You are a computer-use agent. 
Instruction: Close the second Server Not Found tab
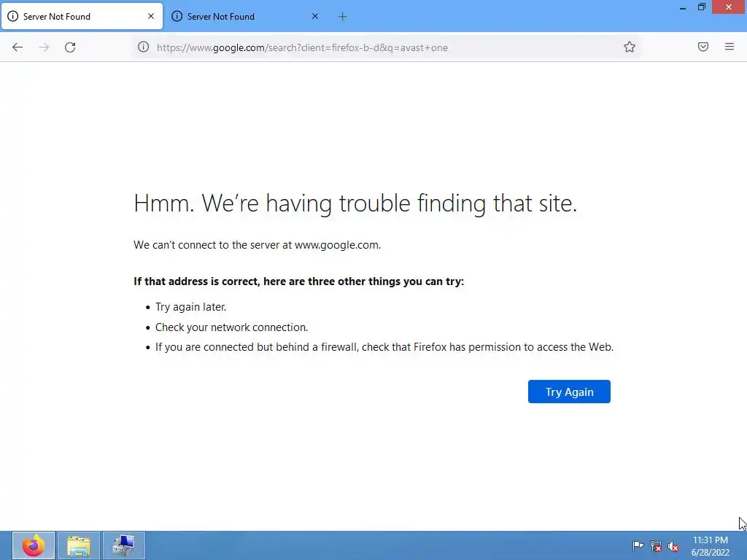(x=315, y=16)
